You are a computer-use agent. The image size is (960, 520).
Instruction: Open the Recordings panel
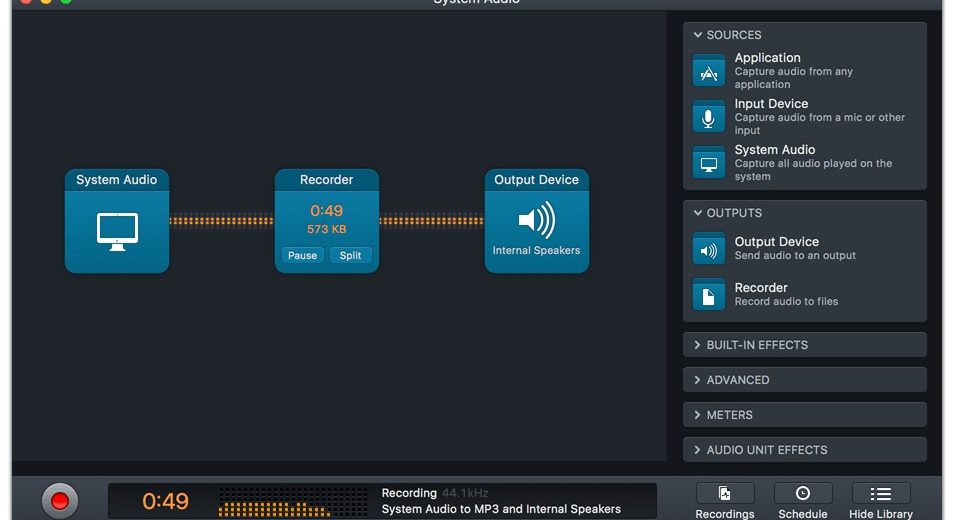tap(725, 494)
